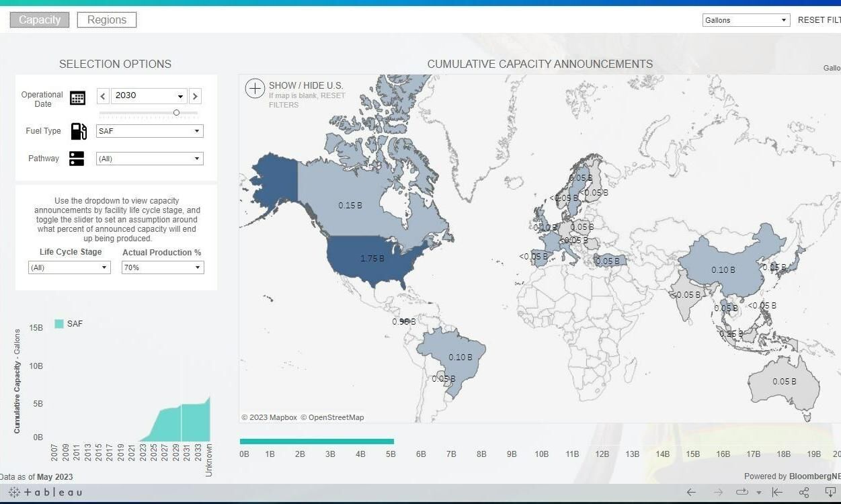Open the Life Cycle Stage (All) dropdown
Screen dimensions: 841x504
(69, 267)
